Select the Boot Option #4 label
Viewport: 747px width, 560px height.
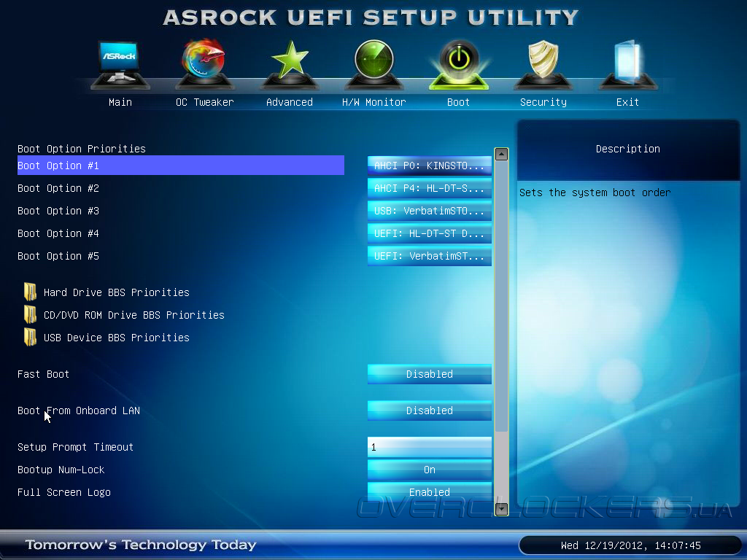click(58, 233)
